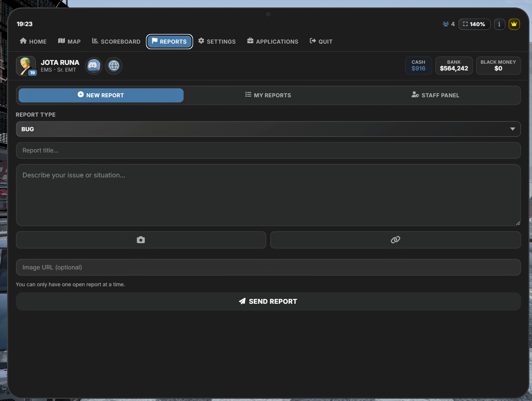Open the Scoreboard tab
Image resolution: width=532 pixels, height=401 pixels.
click(116, 41)
